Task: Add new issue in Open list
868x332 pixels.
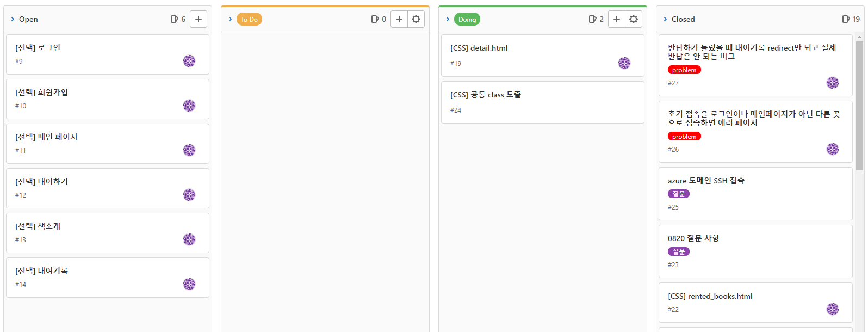Action: coord(199,19)
